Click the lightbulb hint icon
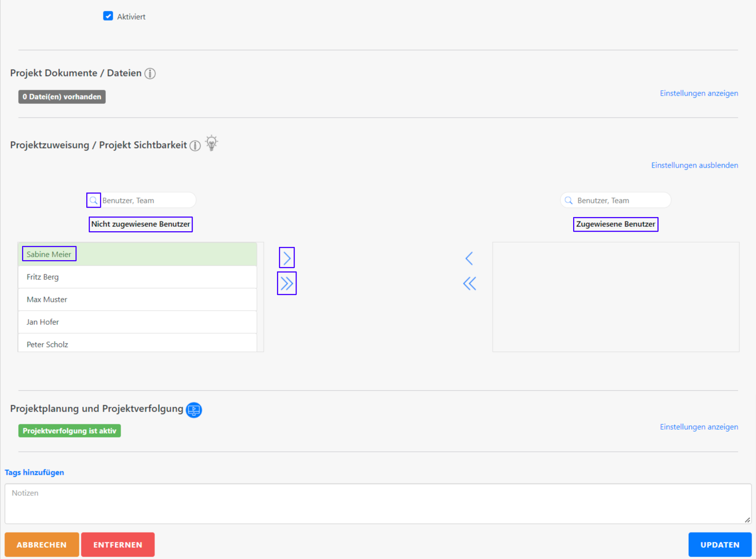Image resolution: width=756 pixels, height=559 pixels. tap(211, 143)
